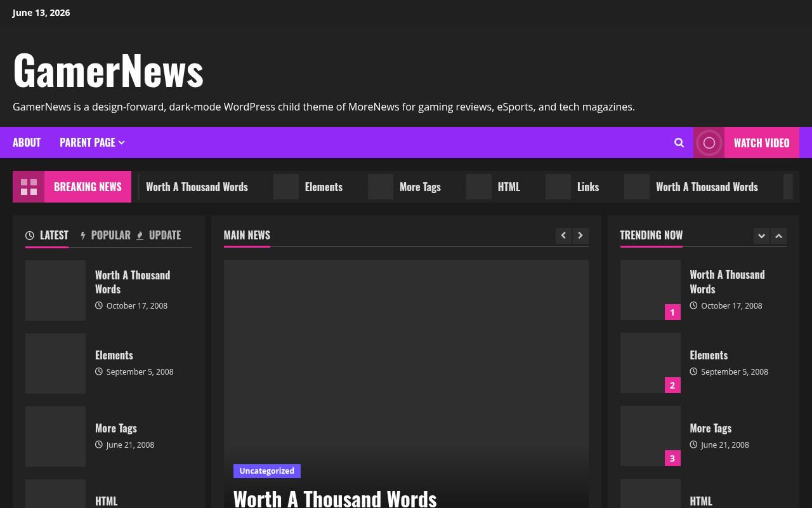Click ticker thumbnail before Links
The height and width of the screenshot is (508, 812).
[x=558, y=187]
